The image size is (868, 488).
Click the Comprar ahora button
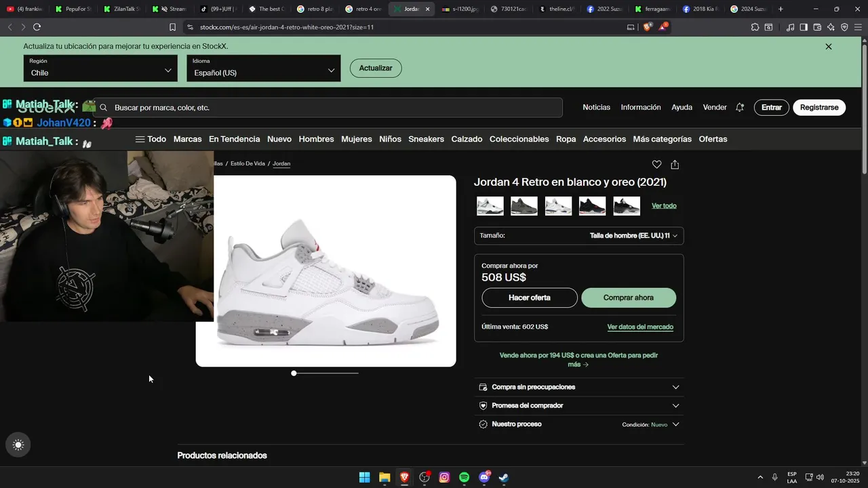click(629, 298)
